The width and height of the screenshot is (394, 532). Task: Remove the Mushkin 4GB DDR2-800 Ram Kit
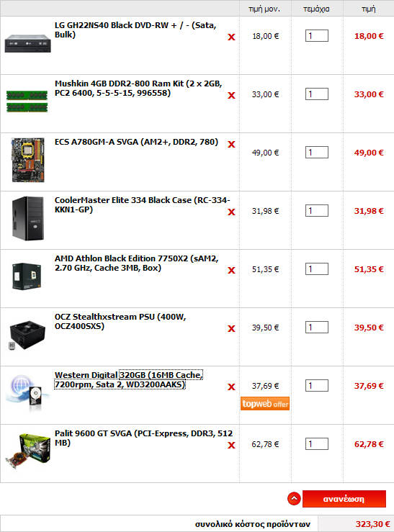[231, 95]
